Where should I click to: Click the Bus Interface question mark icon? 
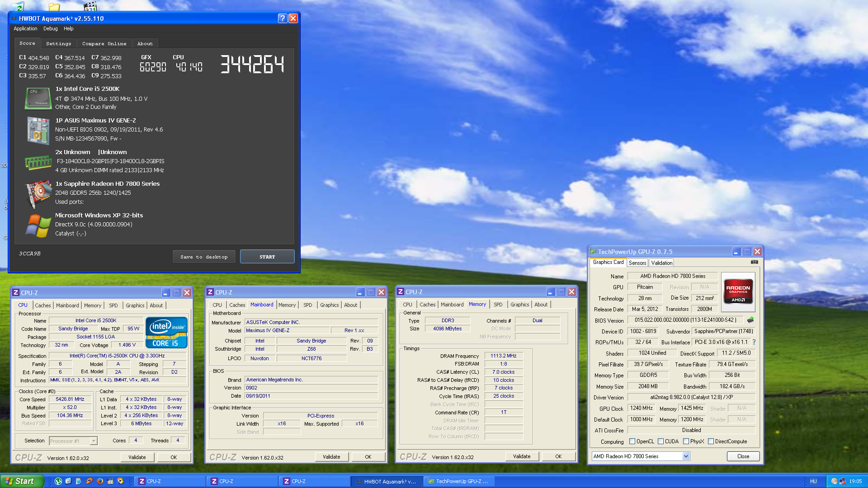[754, 342]
